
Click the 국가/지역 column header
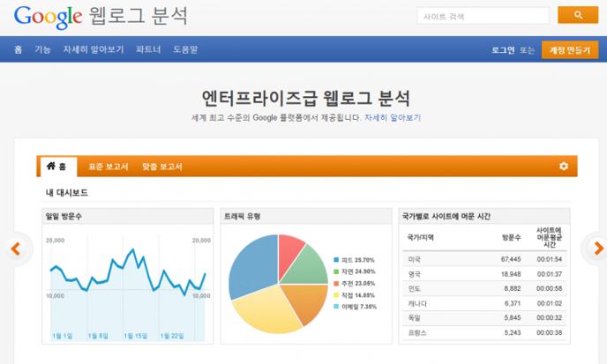pyautogui.click(x=421, y=237)
